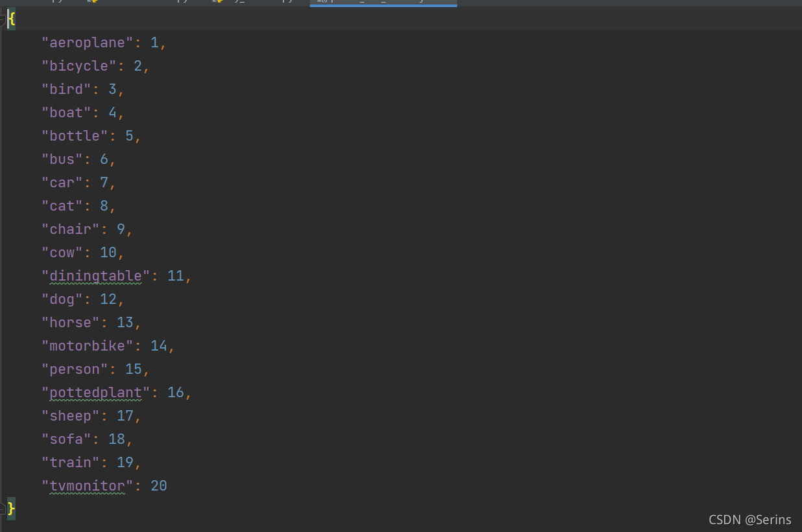
Task: Click the "bottle" key
Action: (75, 136)
